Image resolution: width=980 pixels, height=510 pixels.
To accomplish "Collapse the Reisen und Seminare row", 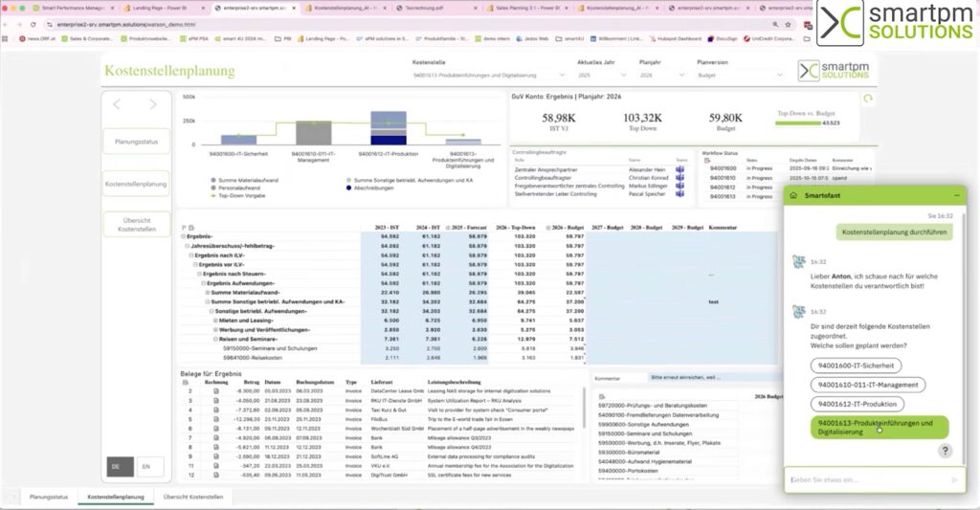I will pos(217,339).
